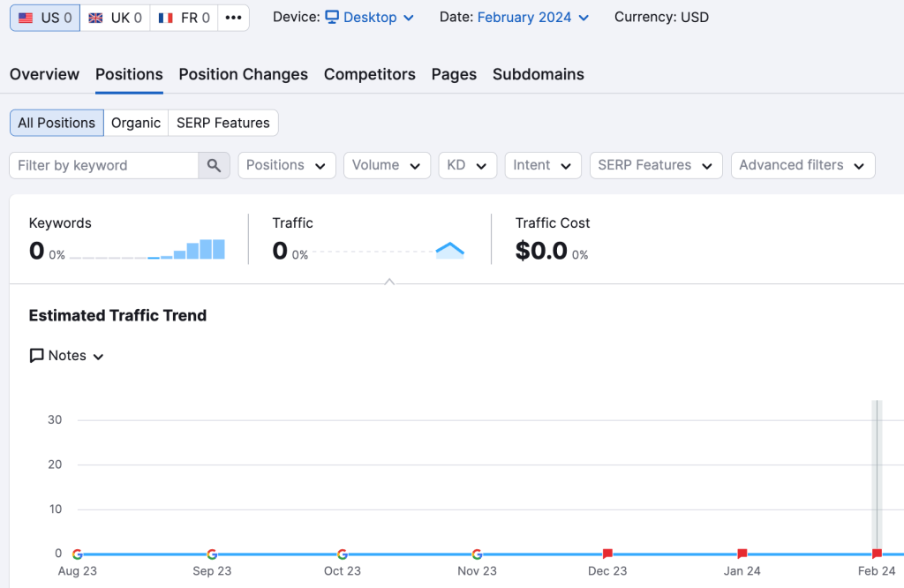Click Google update marker at Nov 23

coord(477,554)
